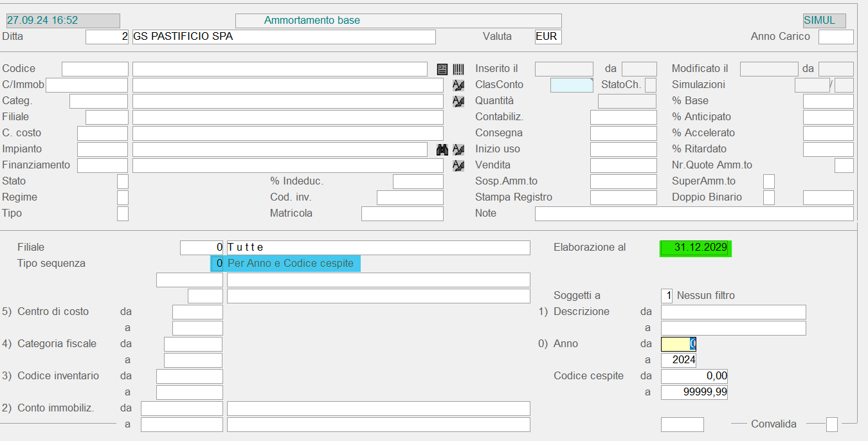Click the form icon beside the Codice field

[442, 69]
